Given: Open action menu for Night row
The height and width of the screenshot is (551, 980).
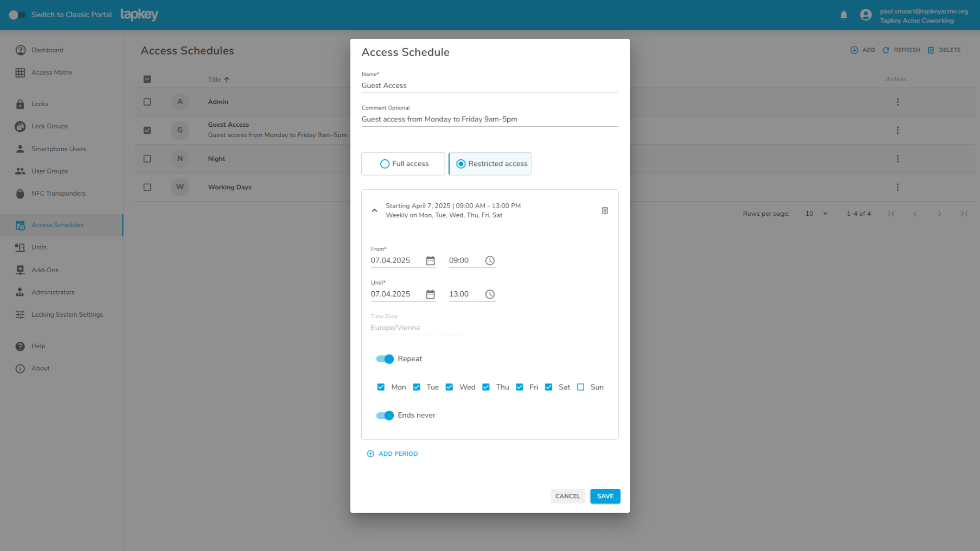Looking at the screenshot, I should tap(898, 159).
